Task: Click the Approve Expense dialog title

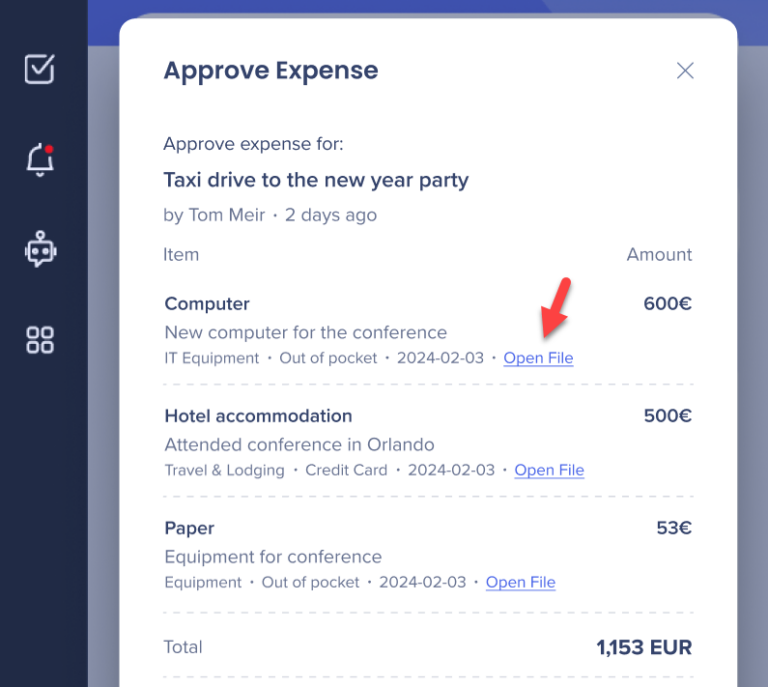Action: (x=270, y=71)
